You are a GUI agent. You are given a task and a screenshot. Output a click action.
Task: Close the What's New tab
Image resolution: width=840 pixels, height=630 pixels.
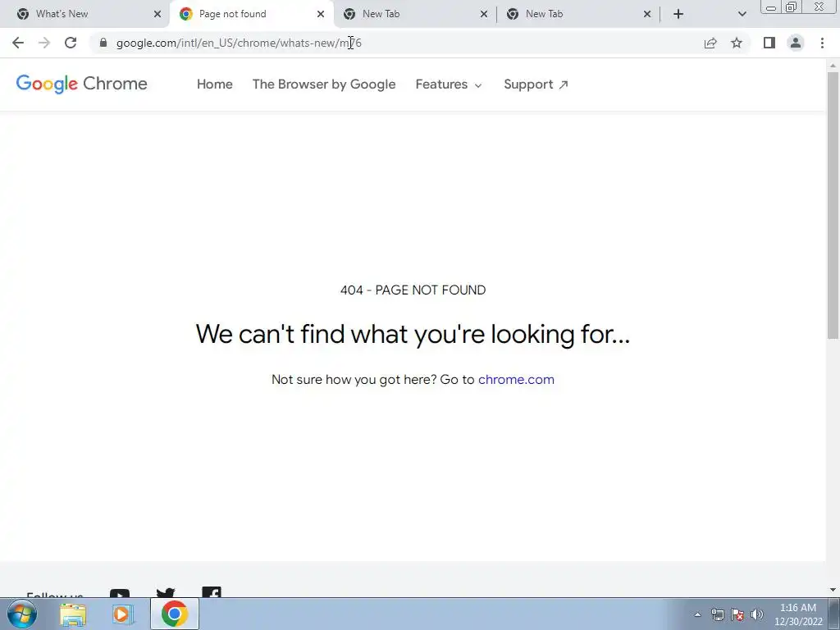[157, 14]
